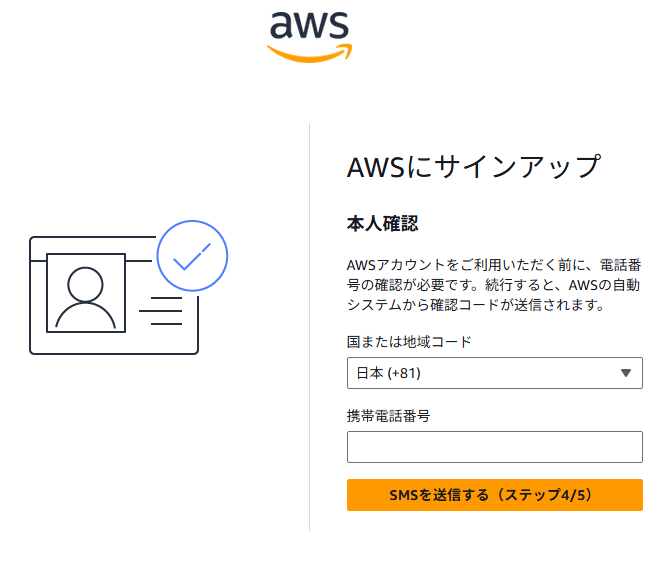Click the orange smile arrow under AWS text
Screen dimensions: 668x583
309,54
